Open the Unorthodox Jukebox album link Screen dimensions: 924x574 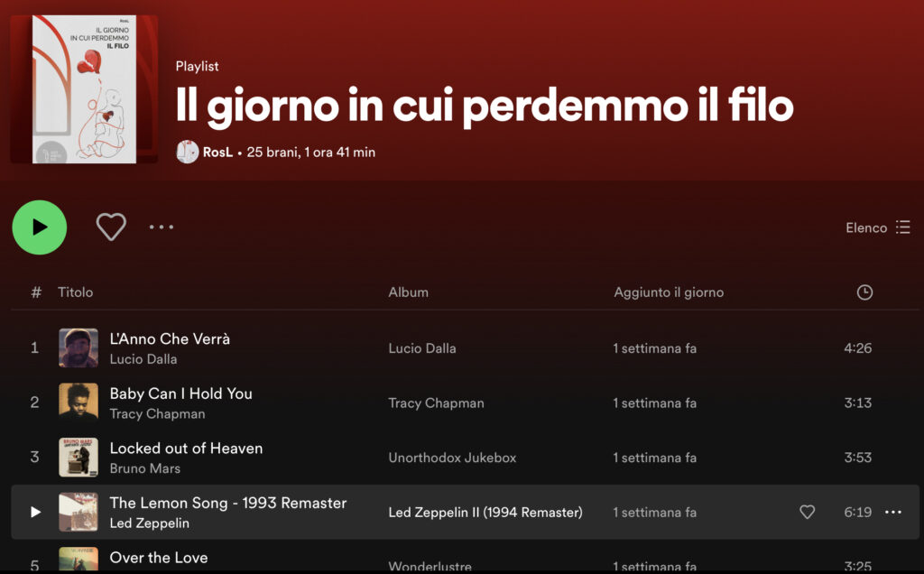pyautogui.click(x=452, y=458)
